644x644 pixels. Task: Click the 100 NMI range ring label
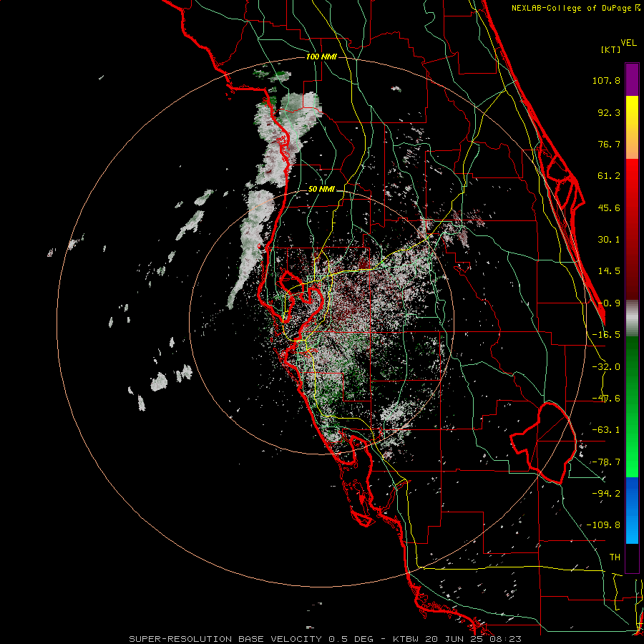tap(321, 57)
